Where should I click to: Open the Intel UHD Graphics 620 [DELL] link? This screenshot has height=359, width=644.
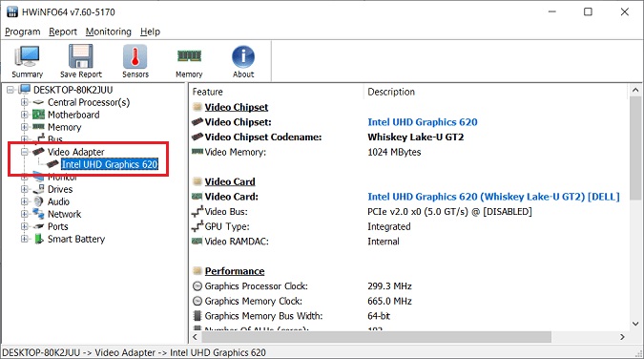click(x=493, y=197)
